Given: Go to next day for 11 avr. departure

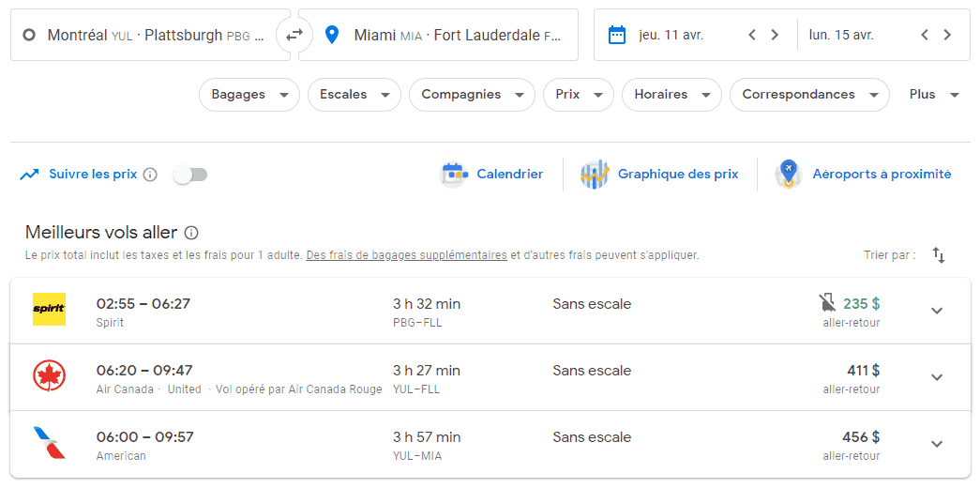Looking at the screenshot, I should [775, 35].
